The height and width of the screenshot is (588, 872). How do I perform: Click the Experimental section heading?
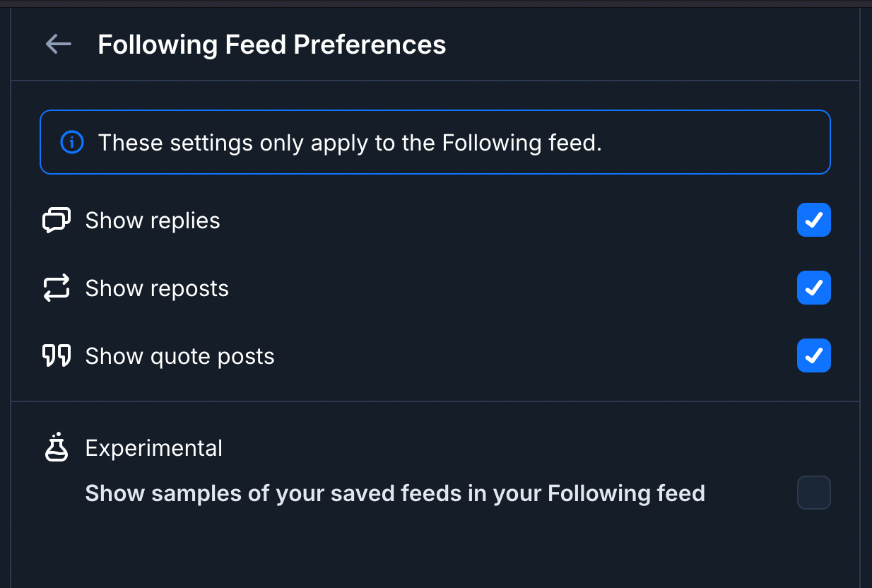click(154, 448)
